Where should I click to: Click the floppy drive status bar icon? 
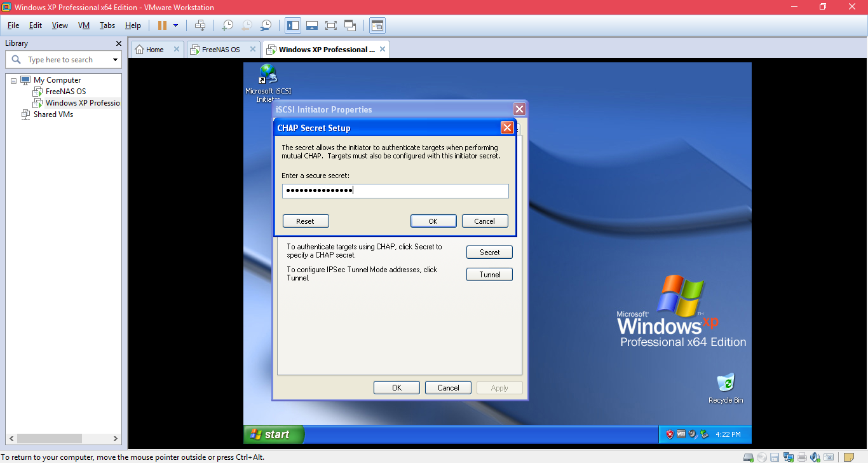[775, 457]
